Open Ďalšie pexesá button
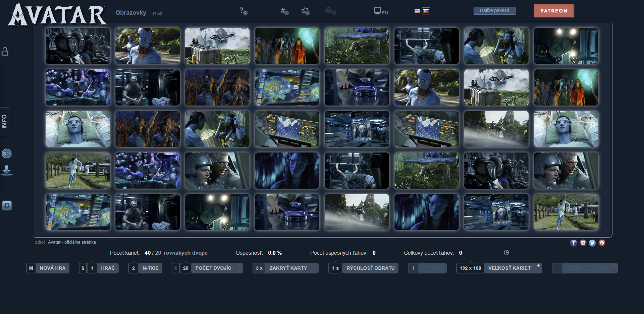The width and height of the screenshot is (644, 314). click(494, 11)
